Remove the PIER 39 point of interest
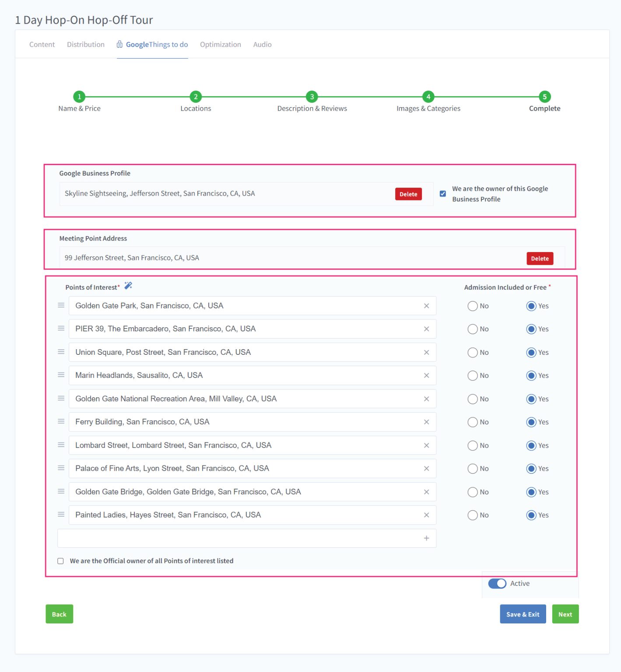This screenshot has height=672, width=621. [x=426, y=329]
